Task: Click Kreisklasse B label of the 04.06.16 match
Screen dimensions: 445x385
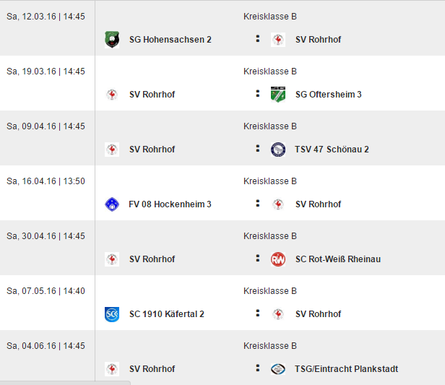Action: point(270,346)
